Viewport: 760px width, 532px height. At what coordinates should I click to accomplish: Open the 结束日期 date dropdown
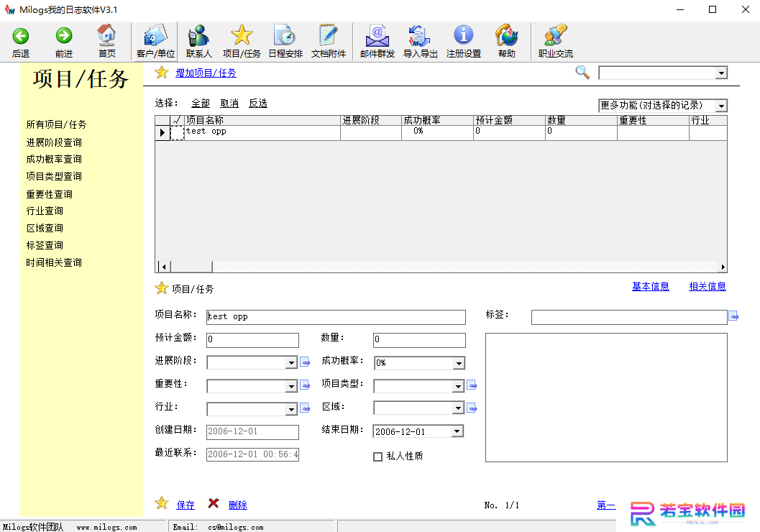(457, 431)
